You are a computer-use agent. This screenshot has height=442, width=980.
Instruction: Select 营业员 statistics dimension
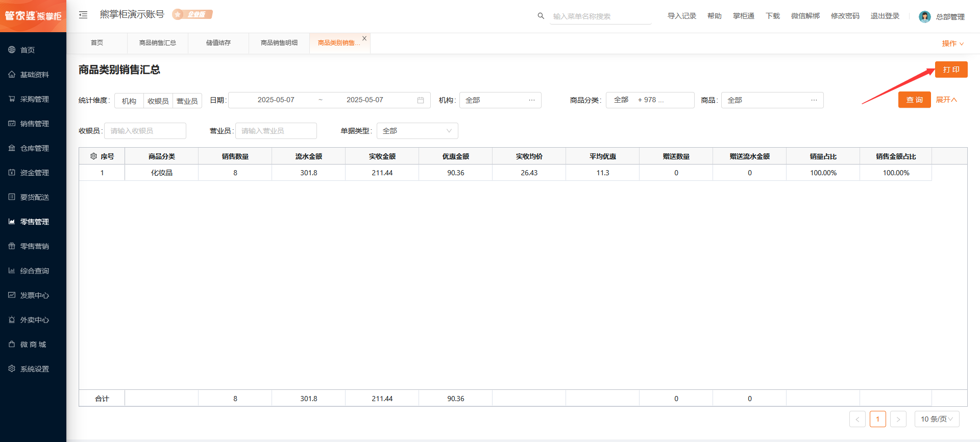click(x=187, y=101)
